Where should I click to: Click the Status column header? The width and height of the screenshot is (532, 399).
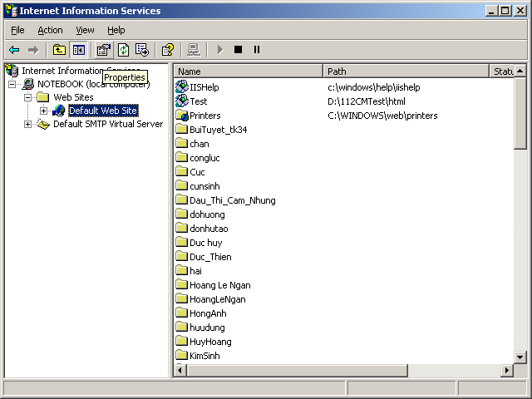[x=502, y=71]
